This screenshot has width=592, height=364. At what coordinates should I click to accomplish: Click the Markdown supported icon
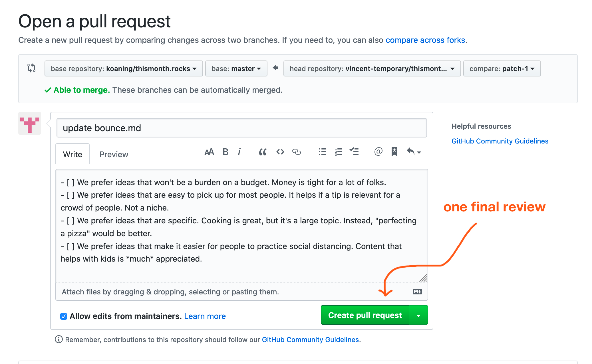[x=417, y=292]
